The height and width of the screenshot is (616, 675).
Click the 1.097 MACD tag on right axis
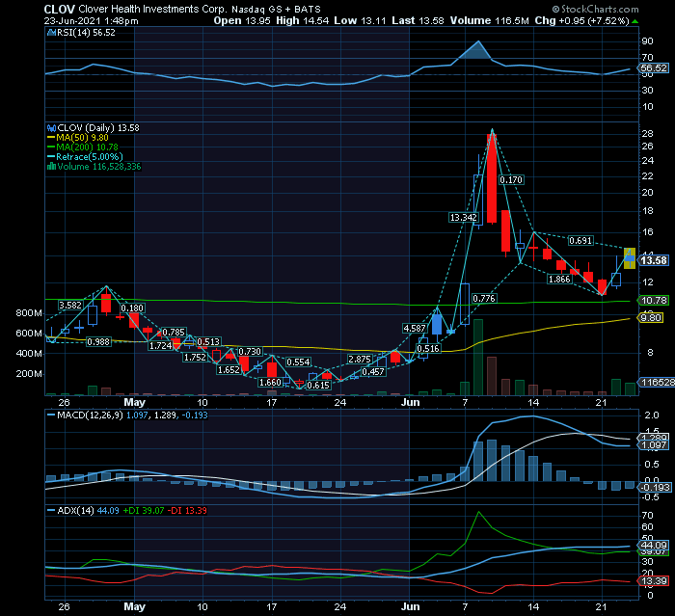pos(654,445)
